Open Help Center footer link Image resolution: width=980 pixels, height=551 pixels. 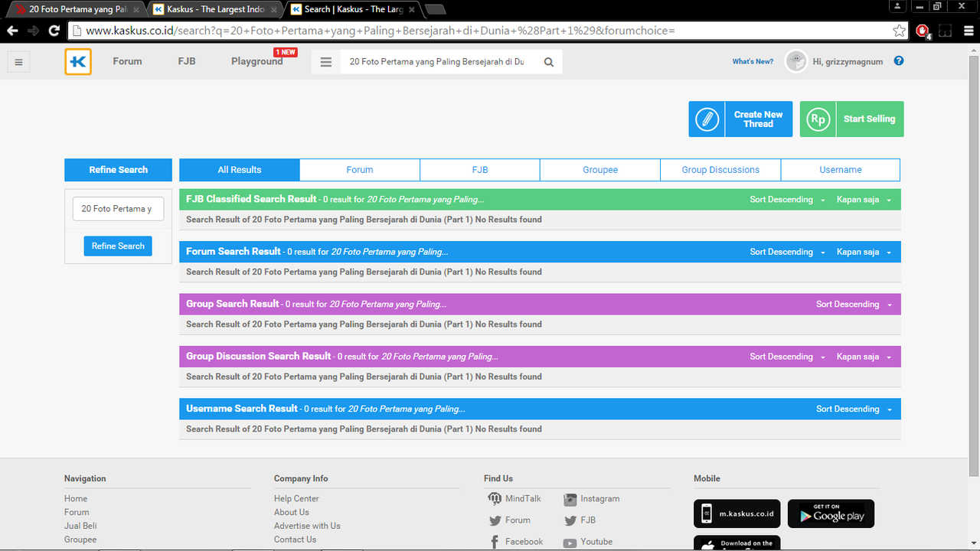296,499
